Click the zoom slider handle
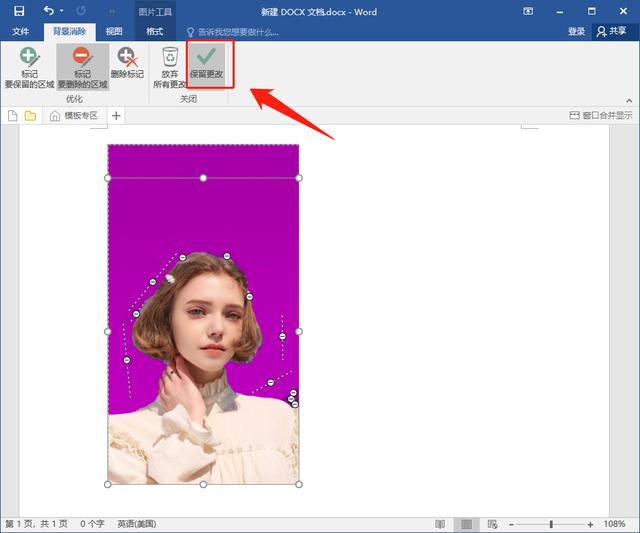Viewport: 640px width, 533px height. click(x=551, y=524)
